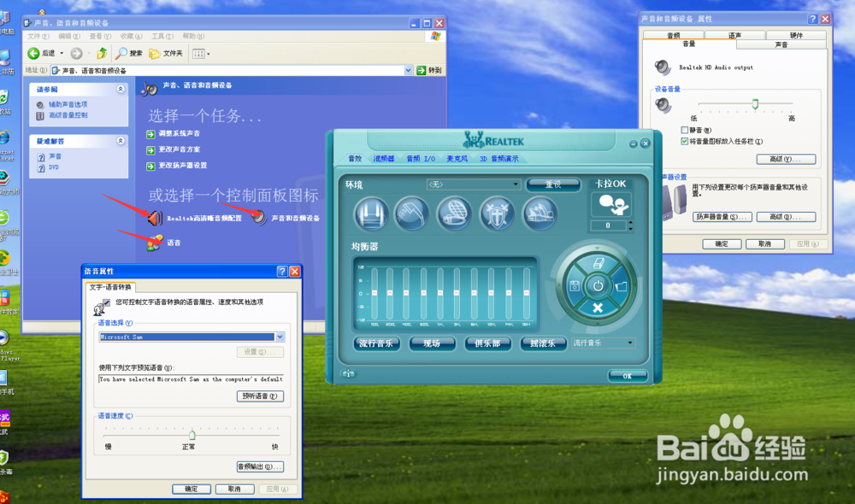Click the 音频输出 button in speech dialog
Screen dimensions: 855x504
click(260, 466)
